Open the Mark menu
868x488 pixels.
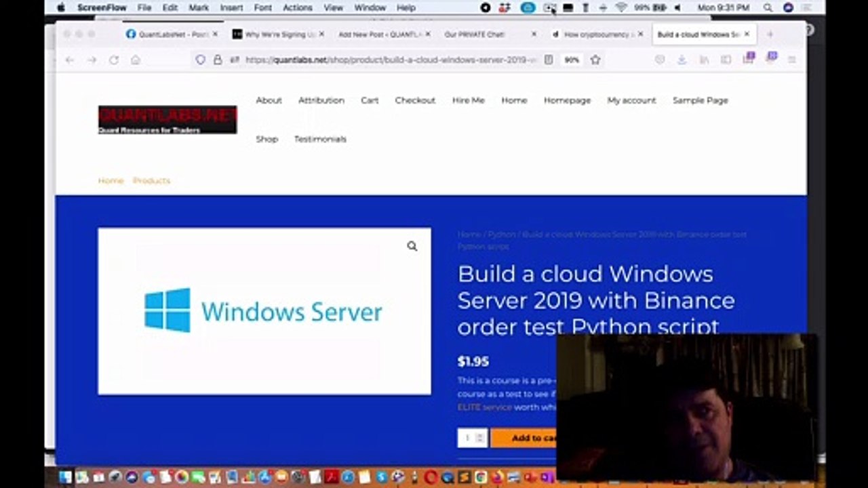199,7
